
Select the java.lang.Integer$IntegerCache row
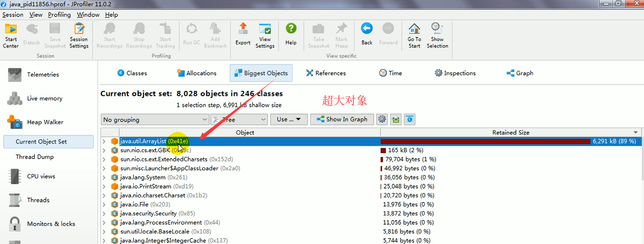(x=371, y=241)
